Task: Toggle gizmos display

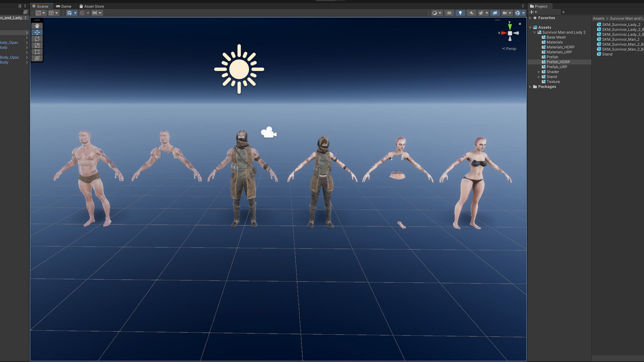Action: [518, 13]
